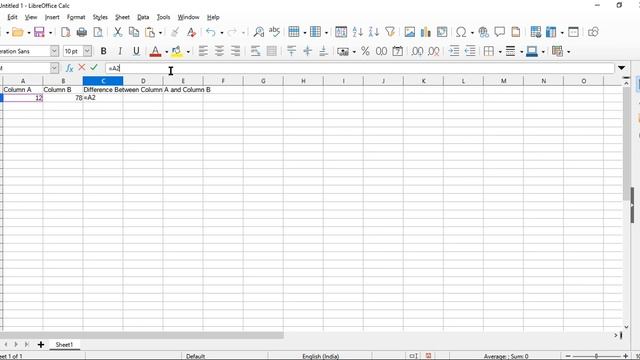The image size is (640, 360).
Task: Add a new sheet with plus button
Action: point(41,344)
